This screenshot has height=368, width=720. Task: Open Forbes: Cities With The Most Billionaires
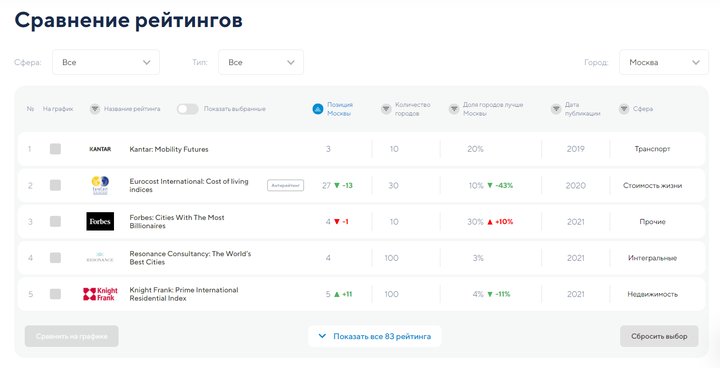click(177, 221)
